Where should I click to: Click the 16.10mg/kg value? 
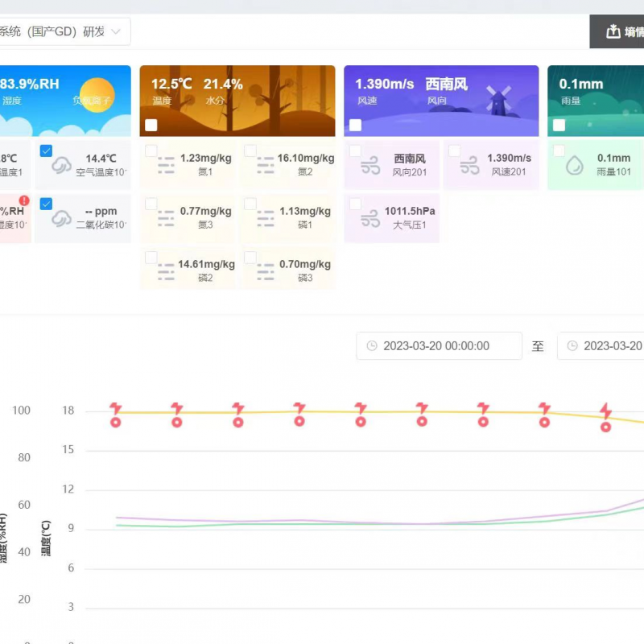306,158
